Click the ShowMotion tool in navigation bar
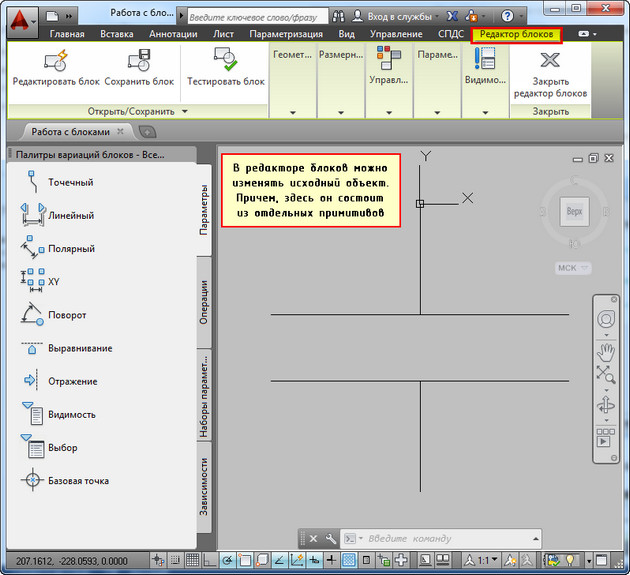The height and width of the screenshot is (575, 630). pos(605,438)
